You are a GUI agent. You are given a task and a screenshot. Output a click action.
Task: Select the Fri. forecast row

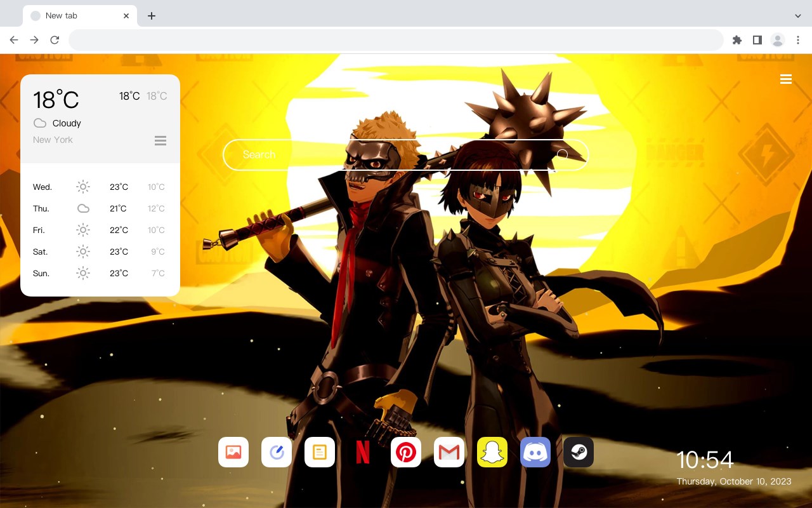coord(100,230)
